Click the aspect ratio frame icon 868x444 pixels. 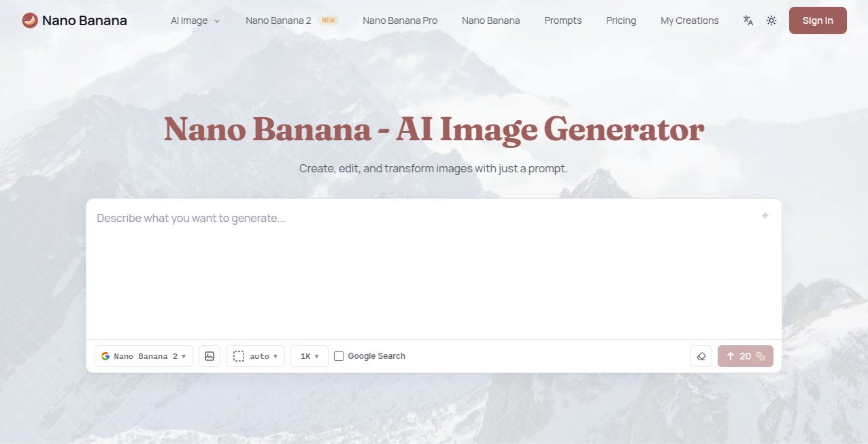tap(239, 355)
